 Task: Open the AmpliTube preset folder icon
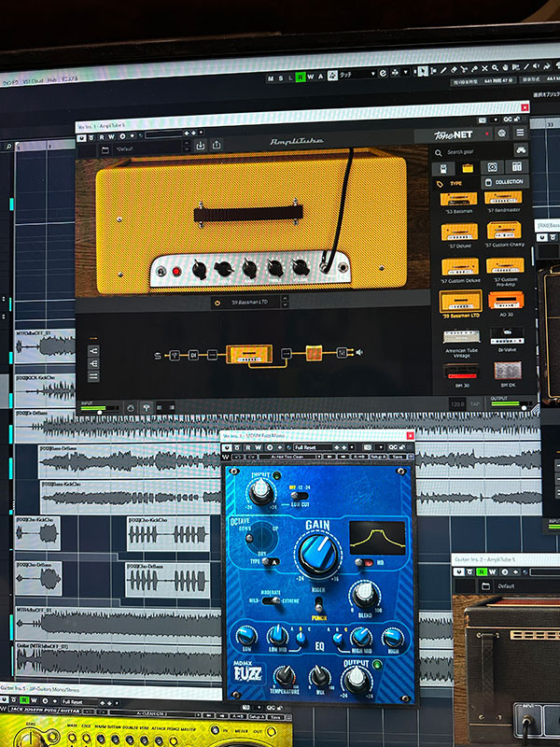105,150
